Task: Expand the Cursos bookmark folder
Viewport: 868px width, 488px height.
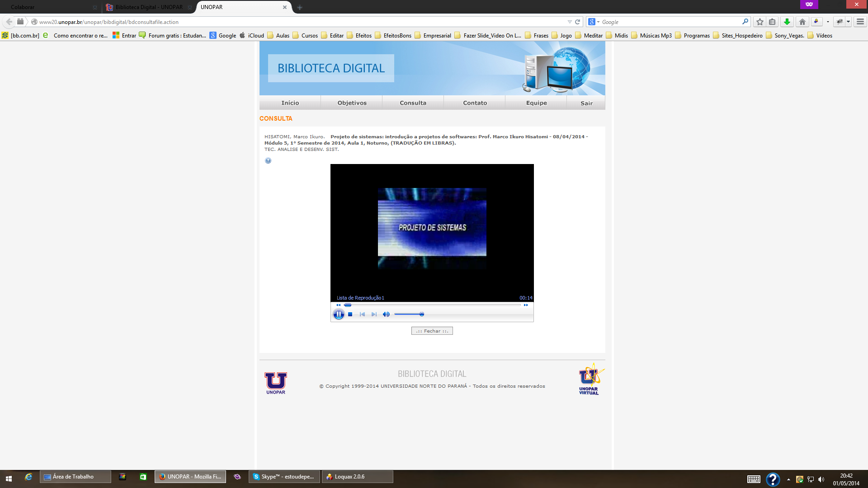Action: [305, 35]
